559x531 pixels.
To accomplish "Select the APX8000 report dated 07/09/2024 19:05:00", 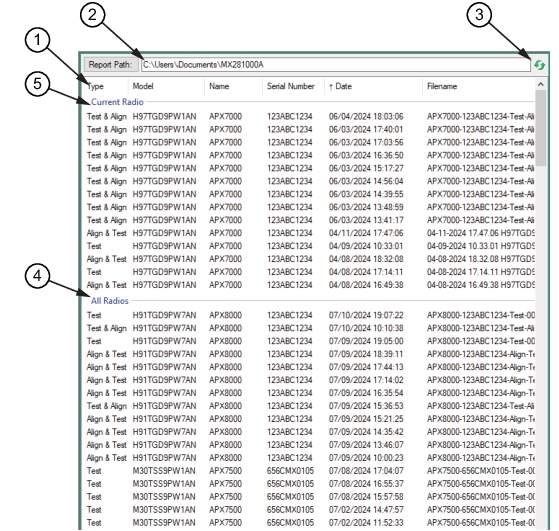I will [310, 341].
